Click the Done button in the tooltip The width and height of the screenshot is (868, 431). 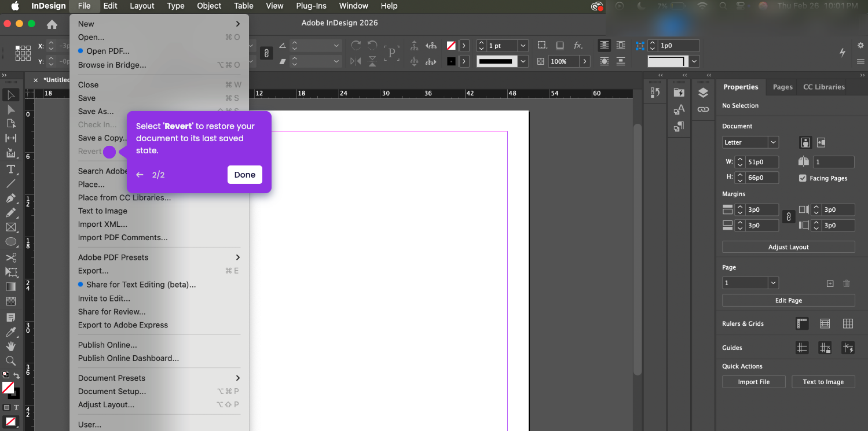pyautogui.click(x=244, y=175)
